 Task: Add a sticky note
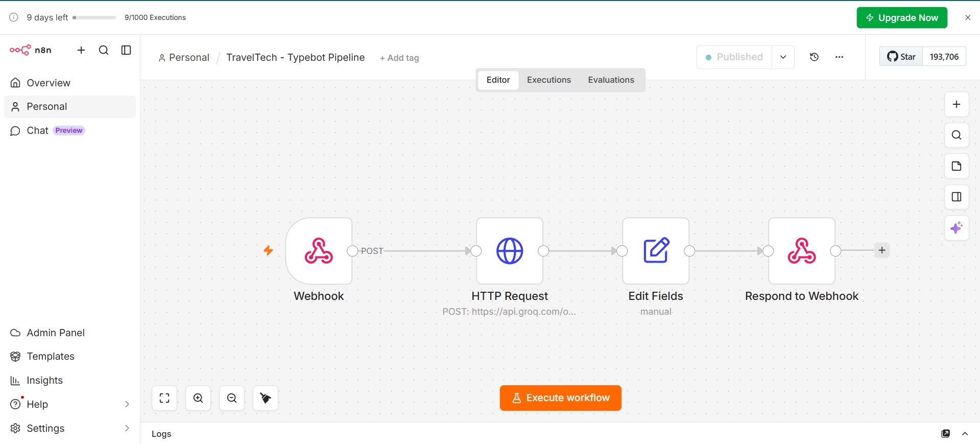pos(957,166)
